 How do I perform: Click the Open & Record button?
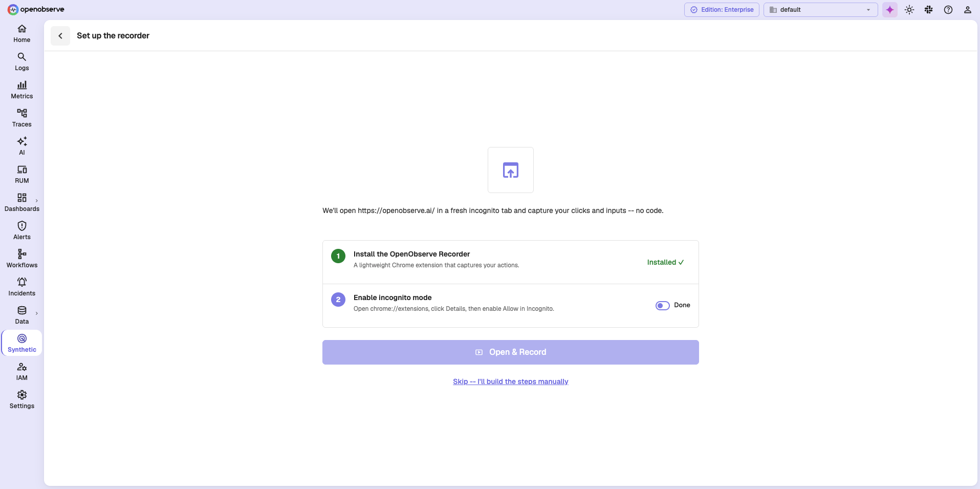tap(511, 352)
